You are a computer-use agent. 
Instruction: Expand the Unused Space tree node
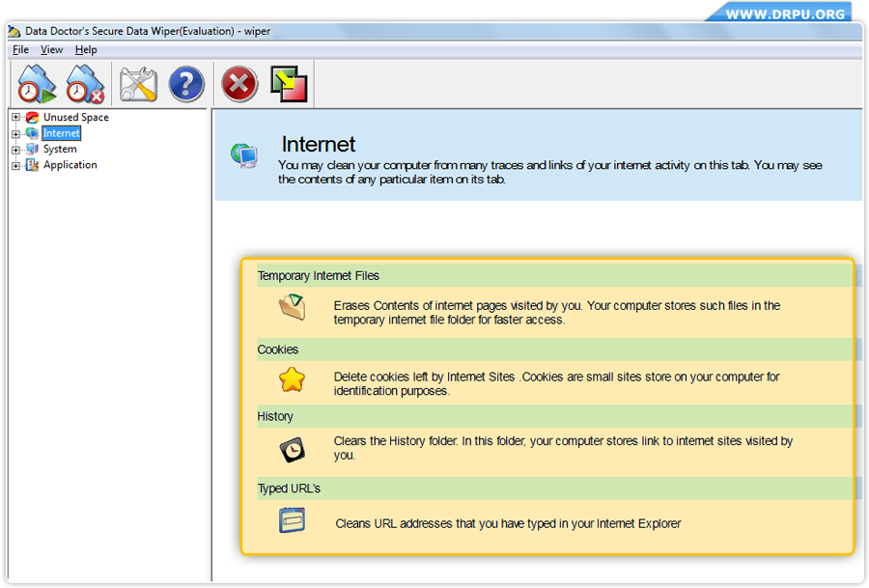point(16,118)
